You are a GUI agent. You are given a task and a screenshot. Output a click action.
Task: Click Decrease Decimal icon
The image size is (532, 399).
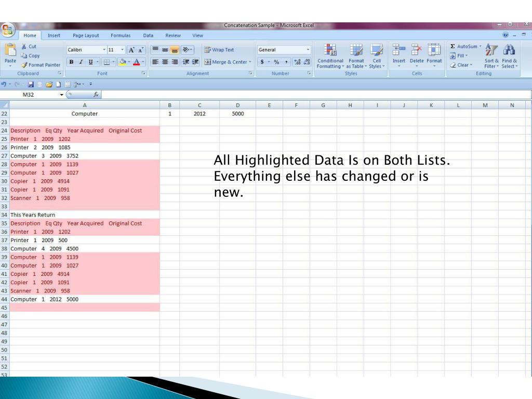point(307,62)
